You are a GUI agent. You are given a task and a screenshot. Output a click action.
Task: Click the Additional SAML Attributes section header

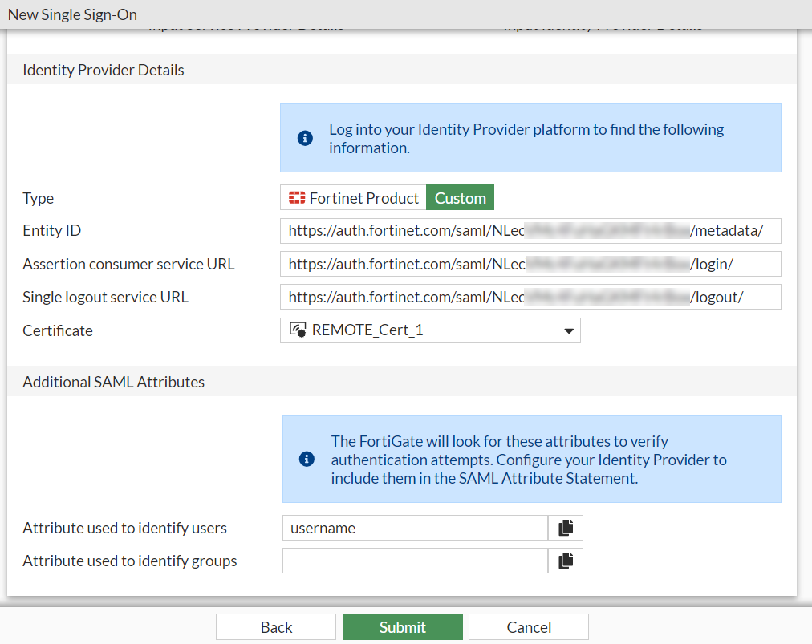(x=113, y=382)
